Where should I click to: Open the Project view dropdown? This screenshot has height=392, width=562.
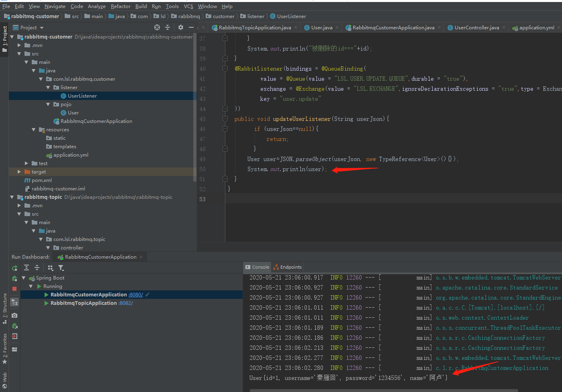pos(41,28)
